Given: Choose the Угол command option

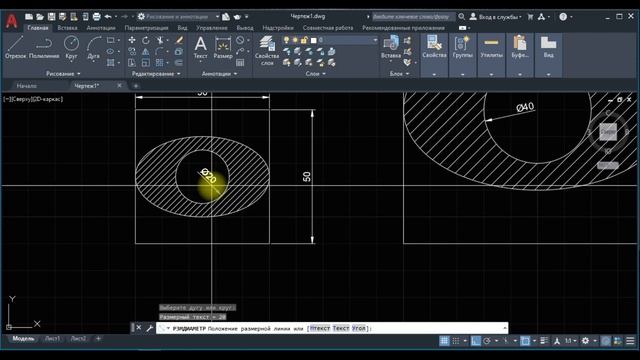Looking at the screenshot, I should [359, 328].
